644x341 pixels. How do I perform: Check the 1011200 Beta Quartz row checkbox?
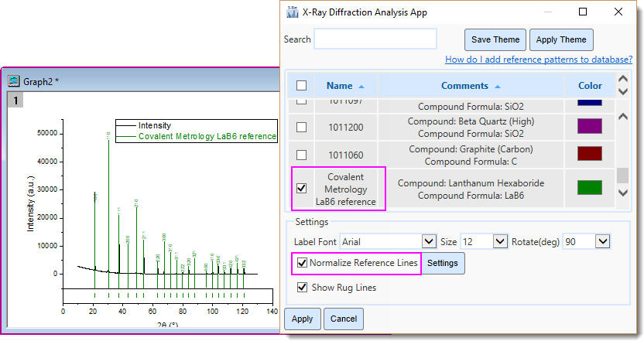301,128
